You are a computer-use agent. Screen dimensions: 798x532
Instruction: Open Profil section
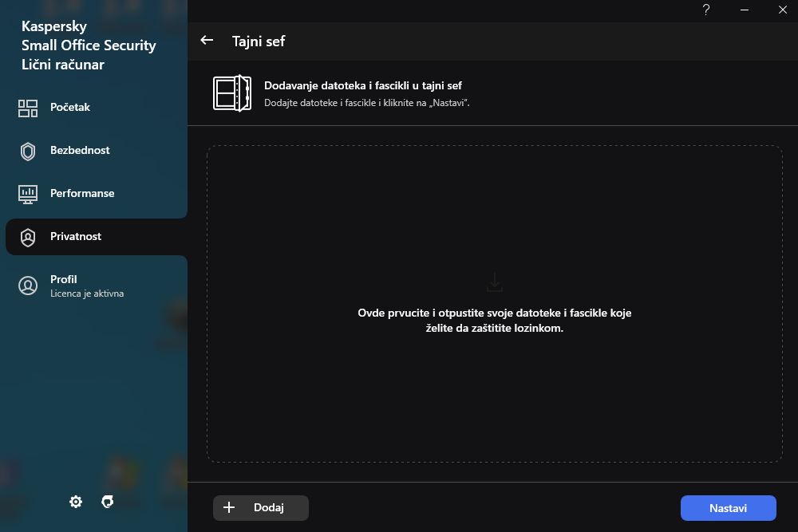(97, 286)
